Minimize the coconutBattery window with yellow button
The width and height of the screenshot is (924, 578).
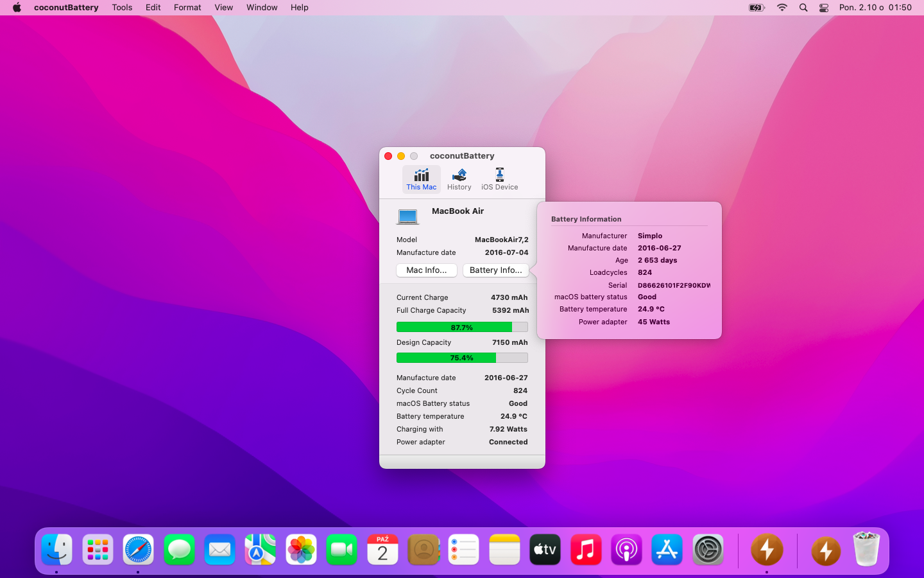pos(401,156)
